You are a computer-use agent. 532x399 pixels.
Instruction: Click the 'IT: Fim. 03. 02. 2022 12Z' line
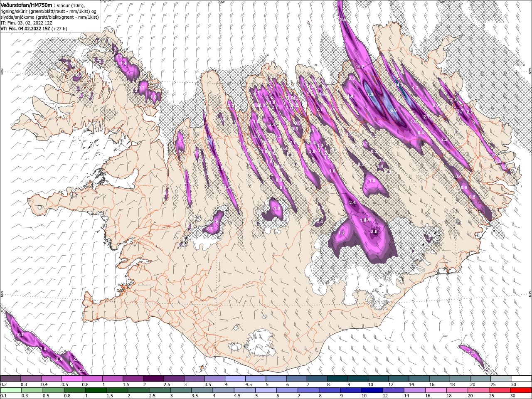[x=26, y=23]
